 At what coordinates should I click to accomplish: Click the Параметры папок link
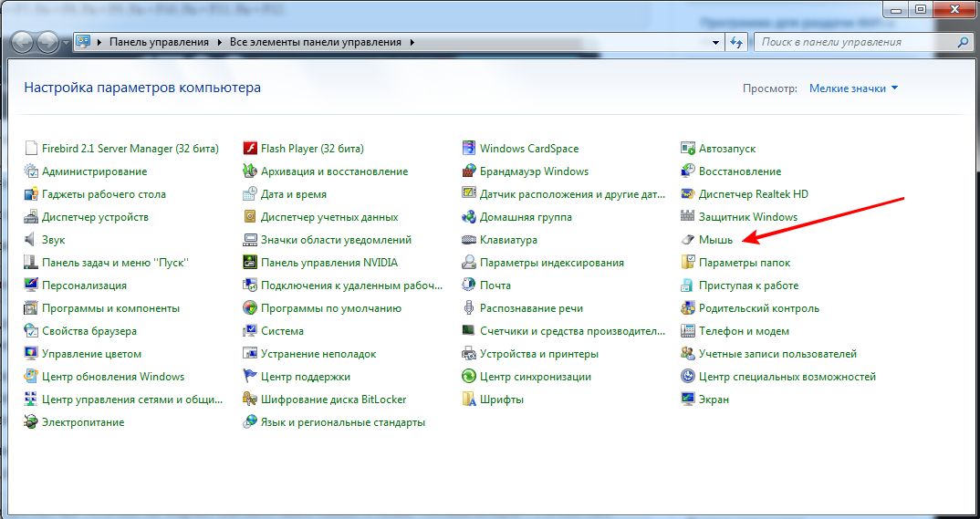(745, 263)
